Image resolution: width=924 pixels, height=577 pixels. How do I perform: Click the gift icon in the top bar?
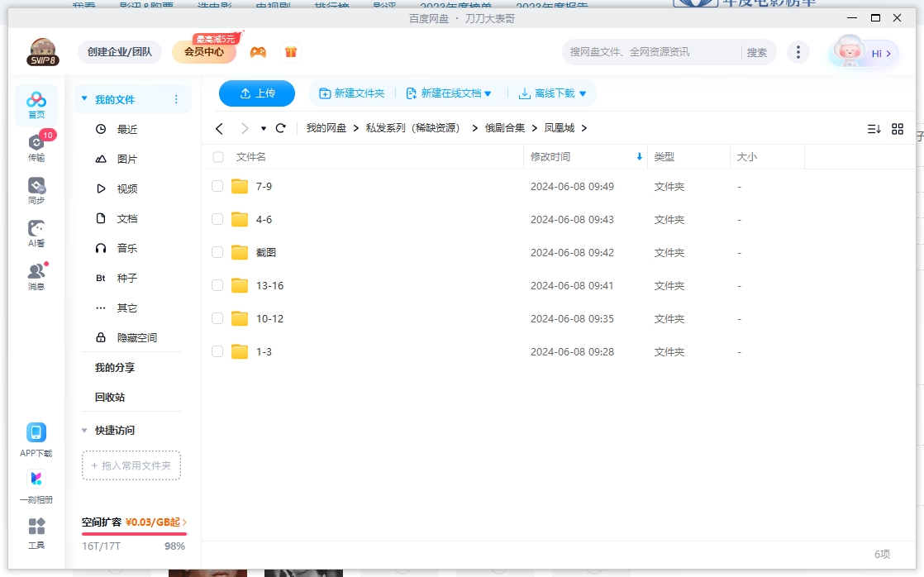click(x=290, y=51)
